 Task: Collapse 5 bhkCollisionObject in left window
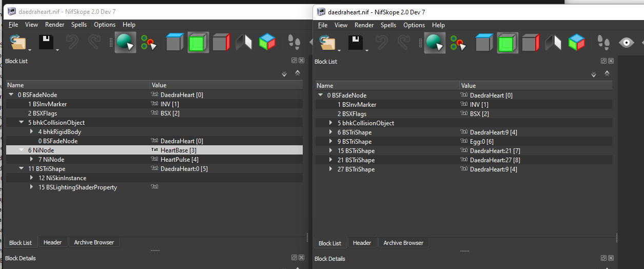pyautogui.click(x=22, y=123)
